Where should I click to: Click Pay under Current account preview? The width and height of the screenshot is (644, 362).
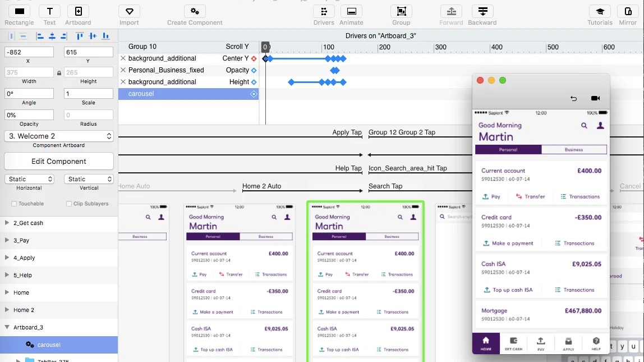(491, 197)
